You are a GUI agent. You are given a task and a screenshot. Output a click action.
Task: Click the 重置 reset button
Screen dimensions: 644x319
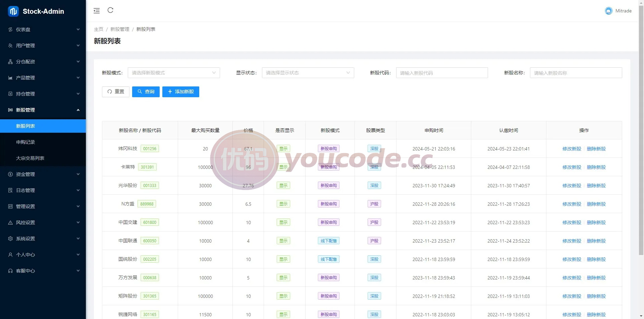click(x=116, y=92)
